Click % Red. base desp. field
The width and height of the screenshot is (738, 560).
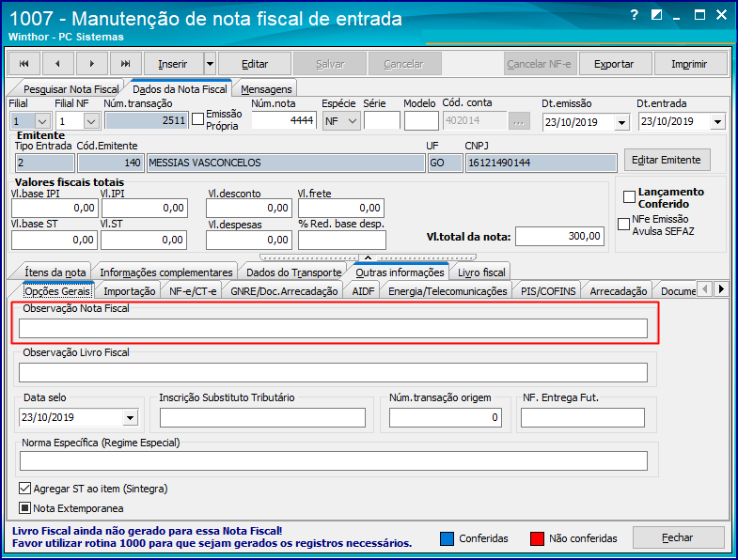342,240
